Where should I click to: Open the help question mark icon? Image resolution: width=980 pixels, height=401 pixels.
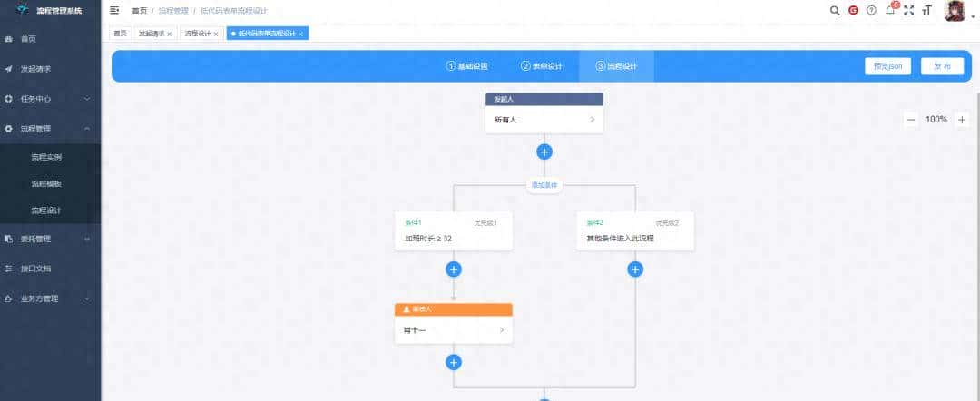click(871, 10)
